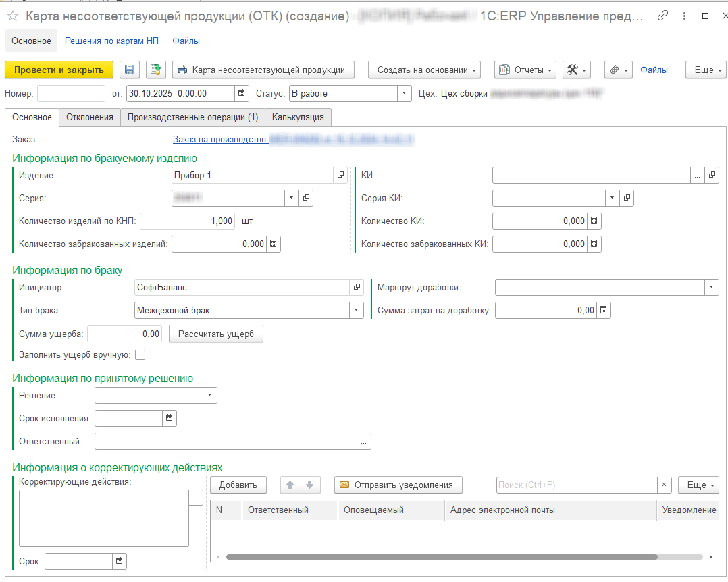Open calendar picker next to document date
Viewport: 728px width, 582px height.
click(x=241, y=93)
